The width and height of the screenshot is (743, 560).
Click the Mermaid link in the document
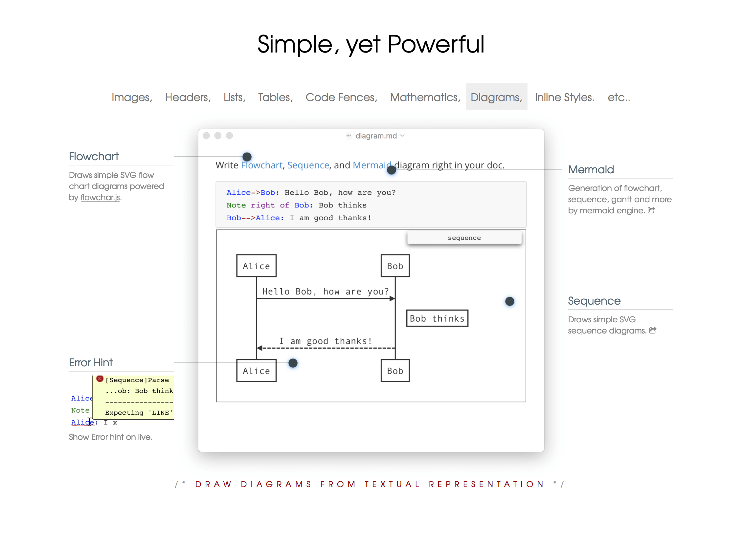point(372,165)
